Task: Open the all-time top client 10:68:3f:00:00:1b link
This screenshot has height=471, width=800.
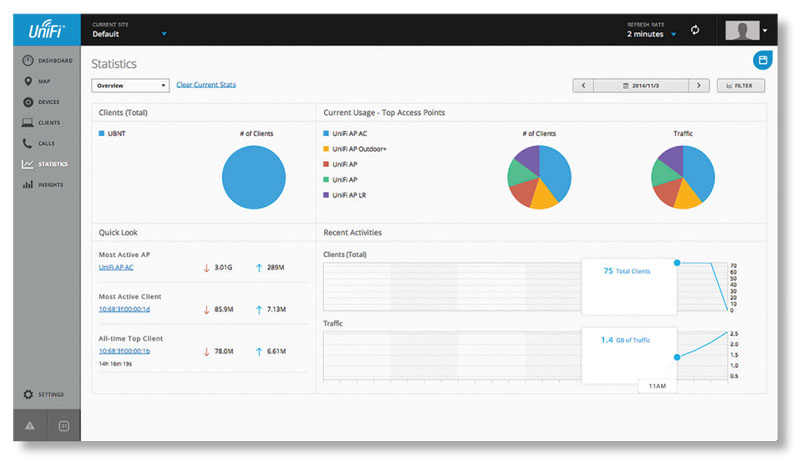Action: pos(124,351)
